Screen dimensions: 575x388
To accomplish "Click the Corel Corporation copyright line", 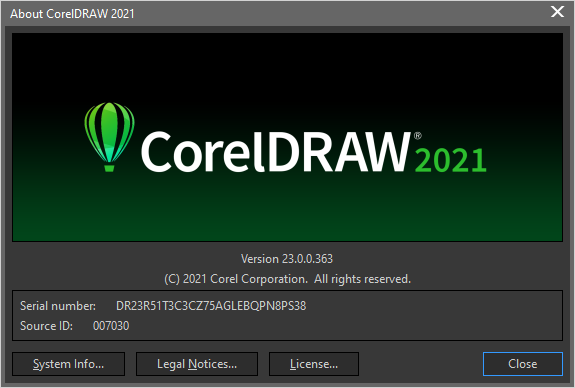I will click(288, 279).
